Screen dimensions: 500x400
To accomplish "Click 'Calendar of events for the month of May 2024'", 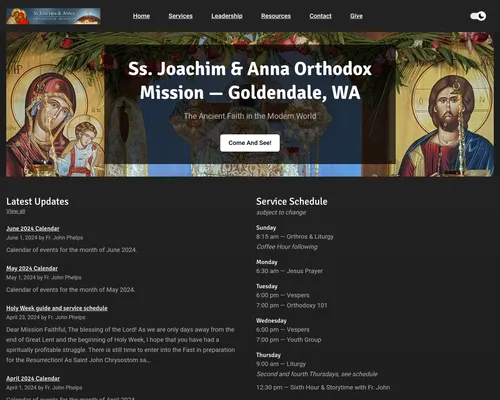I will tap(70, 290).
